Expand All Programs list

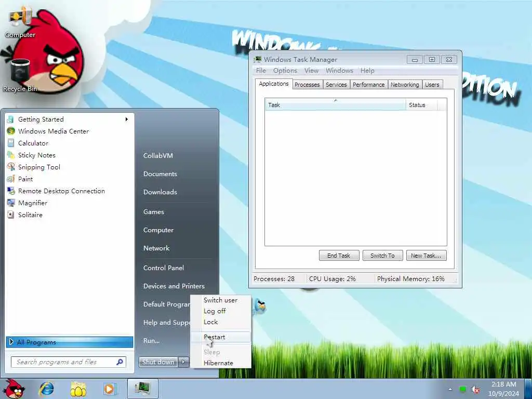[x=70, y=342]
